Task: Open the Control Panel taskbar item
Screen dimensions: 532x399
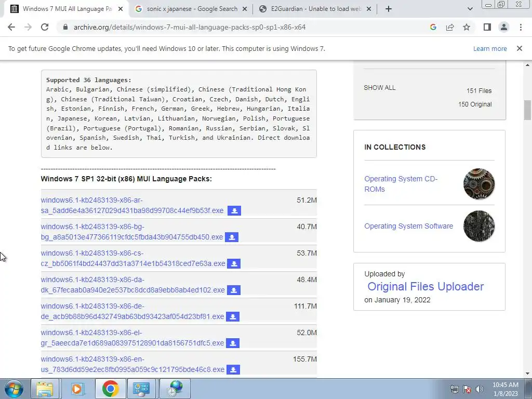Action: click(141, 389)
